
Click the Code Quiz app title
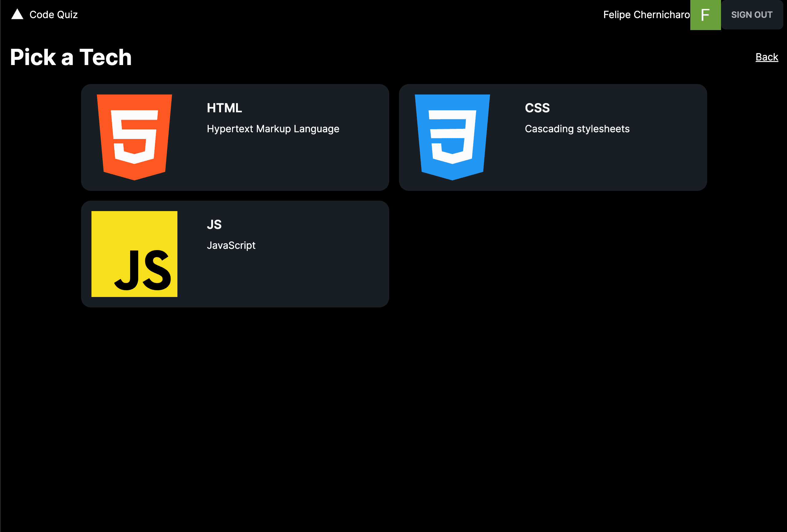53,14
